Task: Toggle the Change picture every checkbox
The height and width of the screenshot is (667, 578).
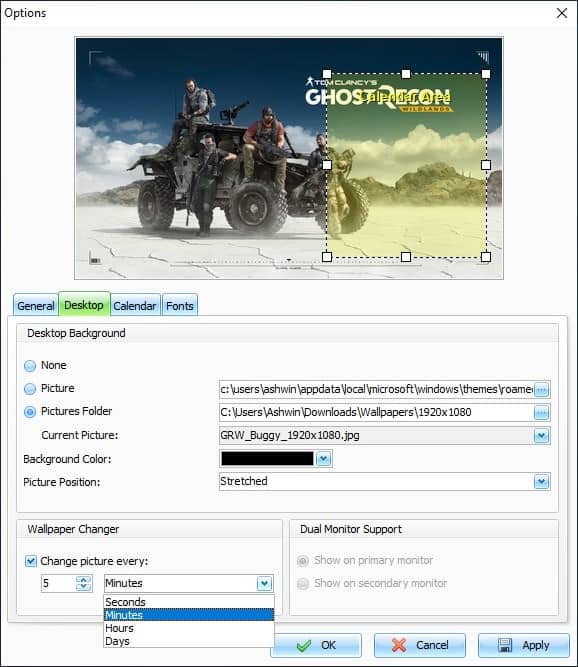Action: [31, 561]
